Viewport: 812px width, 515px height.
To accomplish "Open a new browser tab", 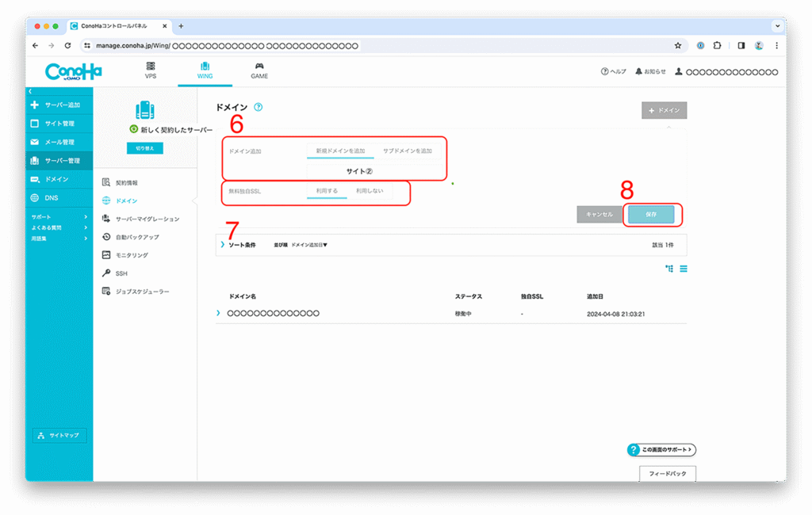I will pyautogui.click(x=181, y=26).
